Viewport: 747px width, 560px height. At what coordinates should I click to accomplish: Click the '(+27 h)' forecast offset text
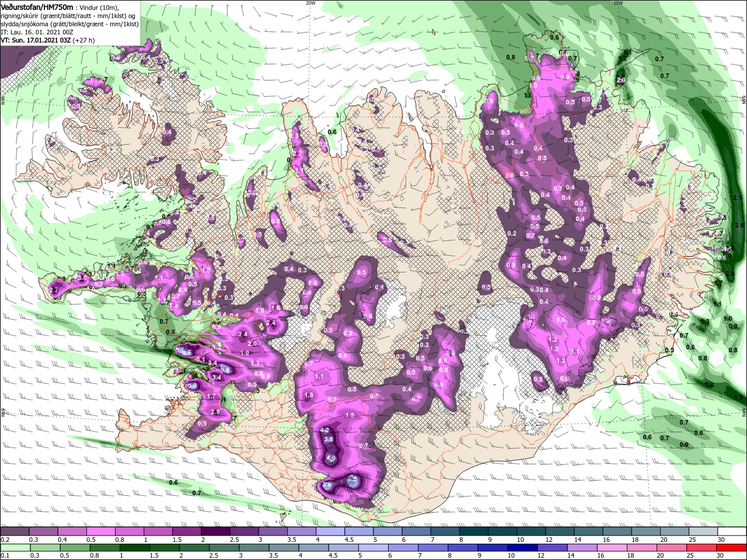pos(83,41)
